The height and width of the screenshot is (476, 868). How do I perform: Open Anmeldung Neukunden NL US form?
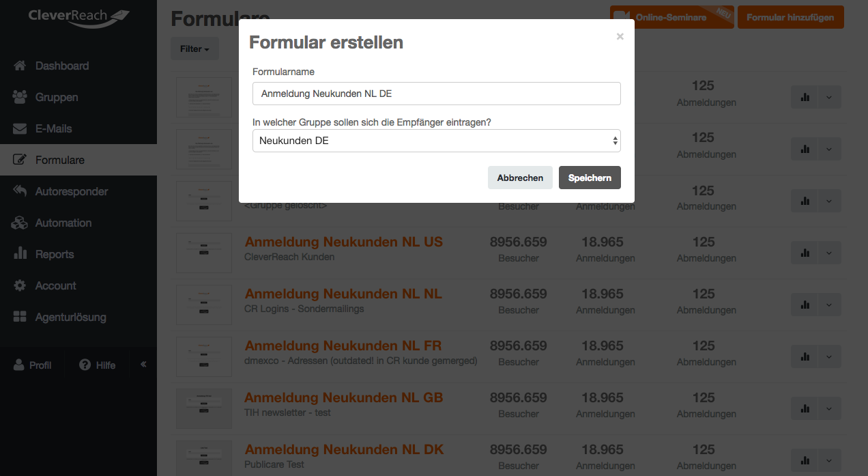coord(344,242)
